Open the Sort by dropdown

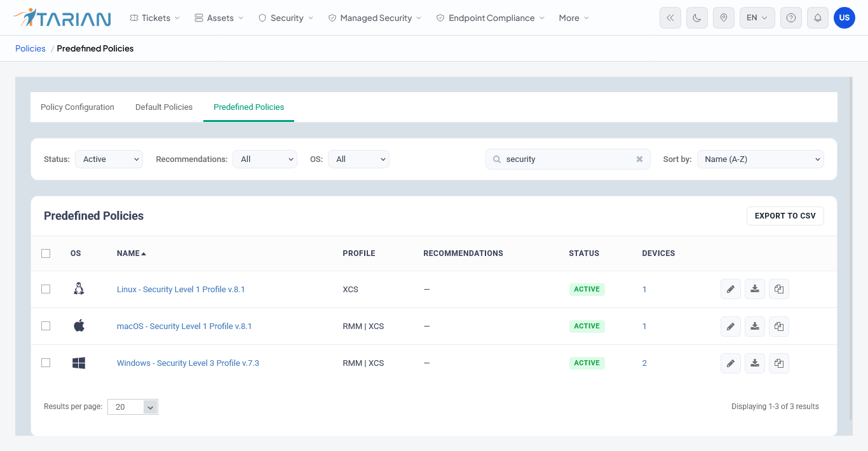click(761, 159)
